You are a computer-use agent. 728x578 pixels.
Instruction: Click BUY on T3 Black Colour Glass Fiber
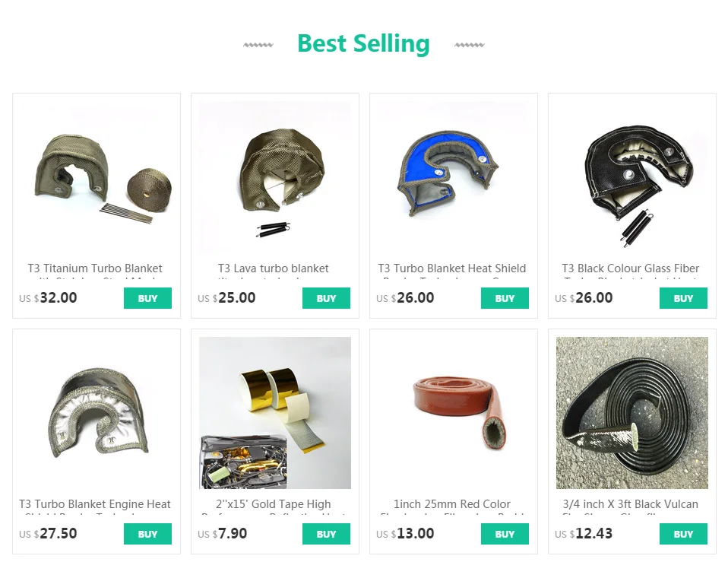tap(683, 298)
